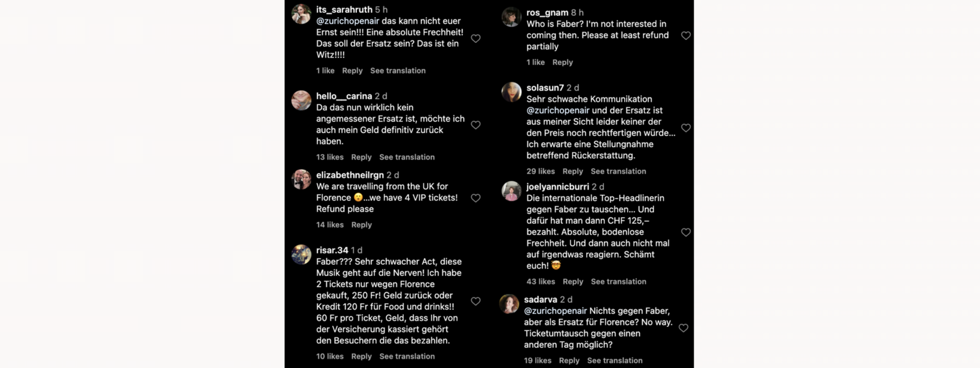Reply to sadarva's comment
Screen dimensions: 980x368
[x=569, y=361]
